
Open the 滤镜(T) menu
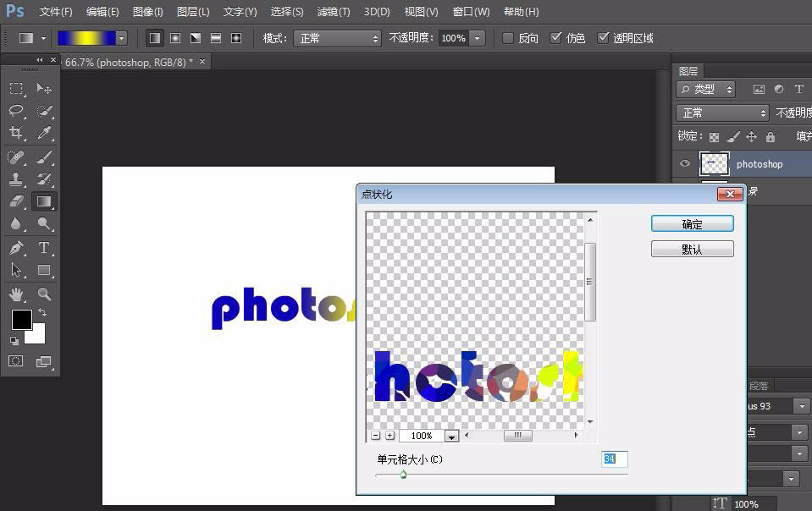[334, 11]
